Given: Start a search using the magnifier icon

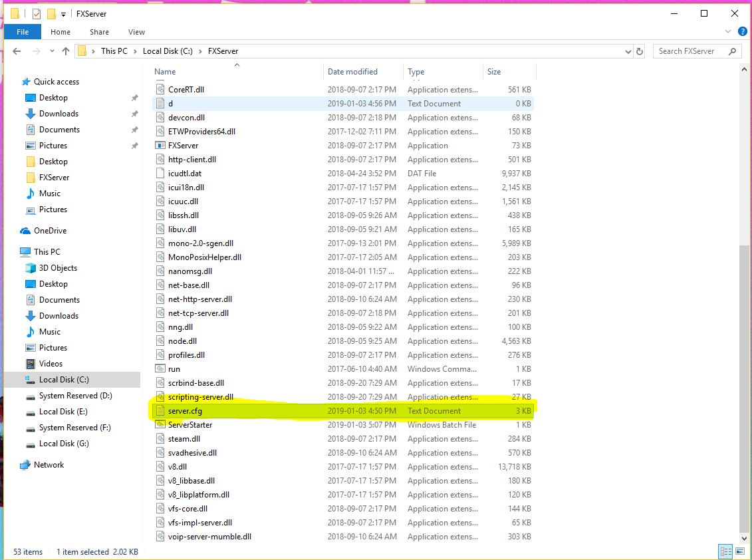Looking at the screenshot, I should point(731,51).
